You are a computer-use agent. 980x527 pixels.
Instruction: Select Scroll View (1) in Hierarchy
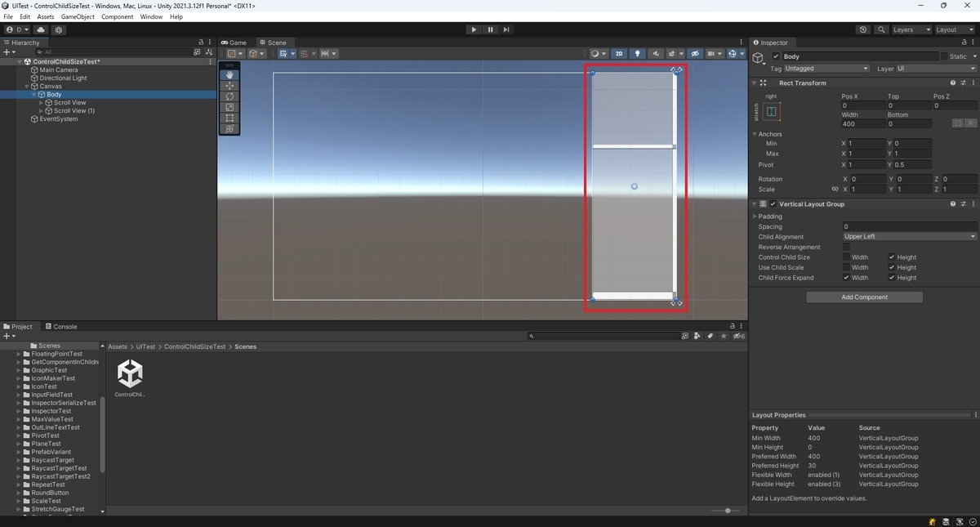click(x=73, y=111)
